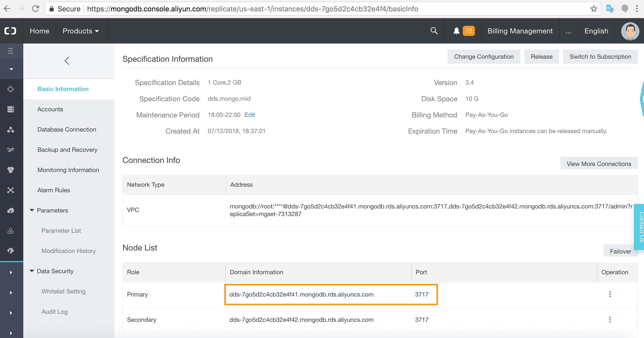Expand the bottom collapsed sidebar group arrow
644x338 pixels.
[11, 333]
